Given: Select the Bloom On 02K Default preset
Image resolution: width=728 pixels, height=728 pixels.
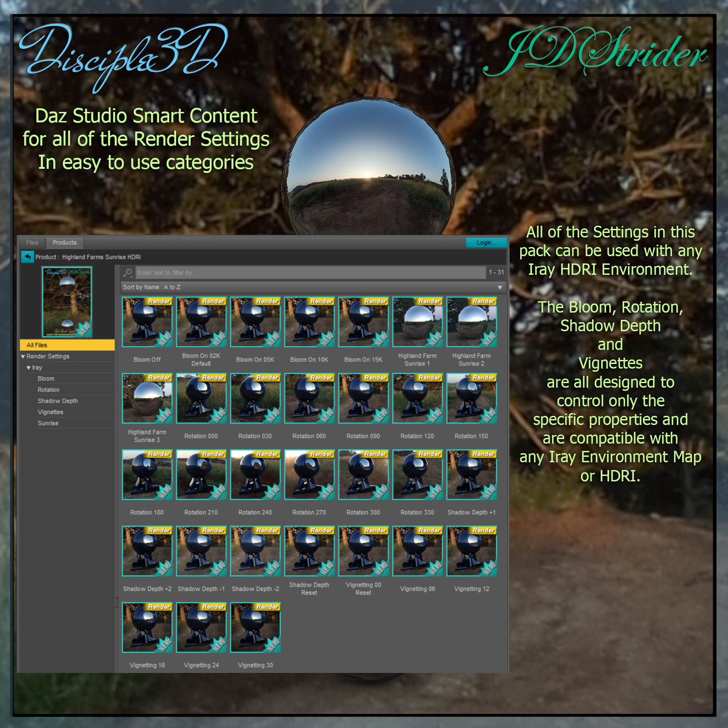Looking at the screenshot, I should point(201,322).
